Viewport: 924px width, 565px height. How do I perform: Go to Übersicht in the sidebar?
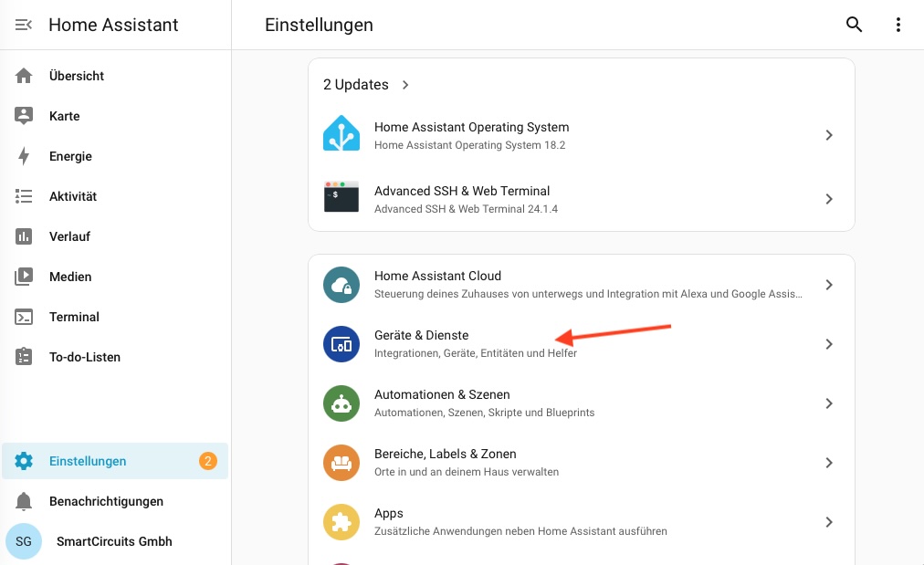77,76
